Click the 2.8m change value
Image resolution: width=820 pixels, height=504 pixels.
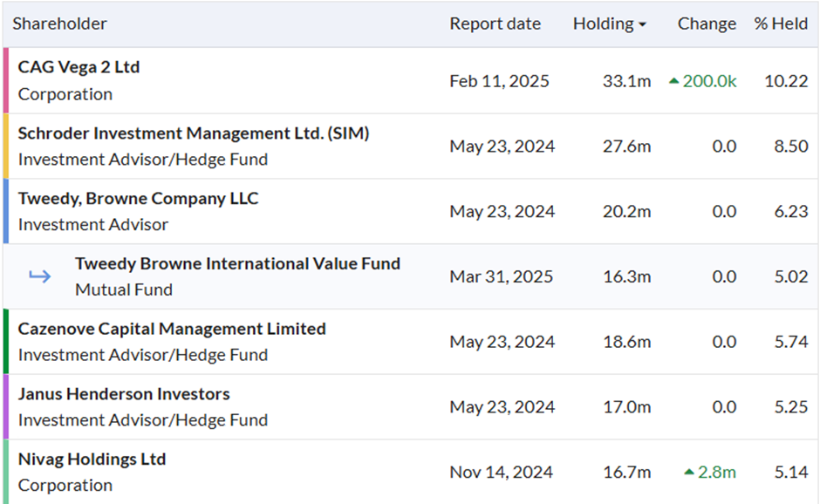point(717,472)
